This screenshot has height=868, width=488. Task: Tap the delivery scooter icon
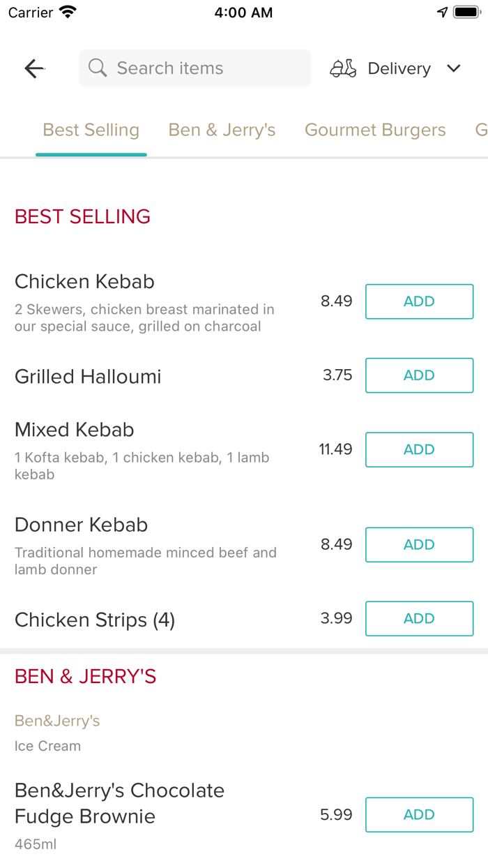click(x=343, y=68)
